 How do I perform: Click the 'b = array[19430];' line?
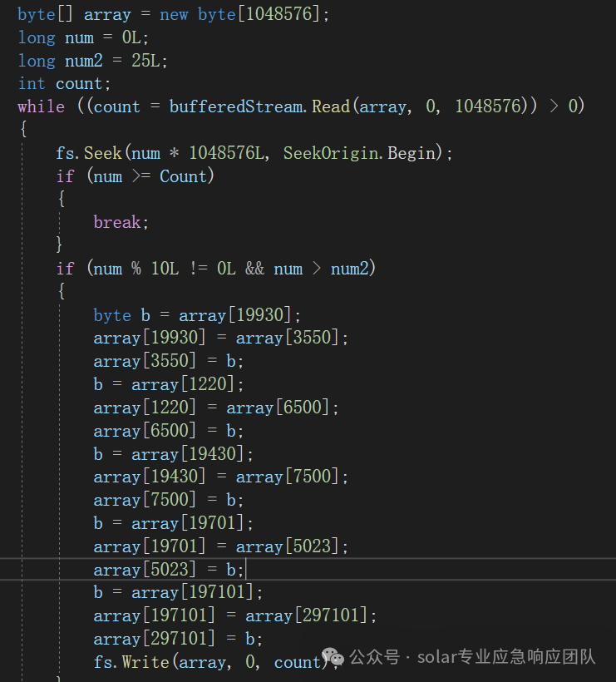173,453
